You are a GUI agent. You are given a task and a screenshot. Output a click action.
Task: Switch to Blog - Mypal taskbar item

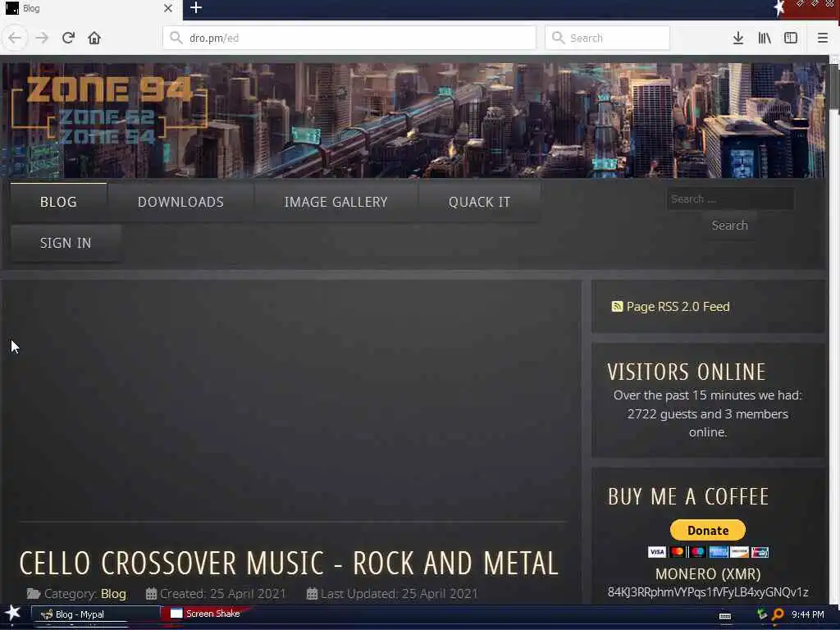[95, 614]
